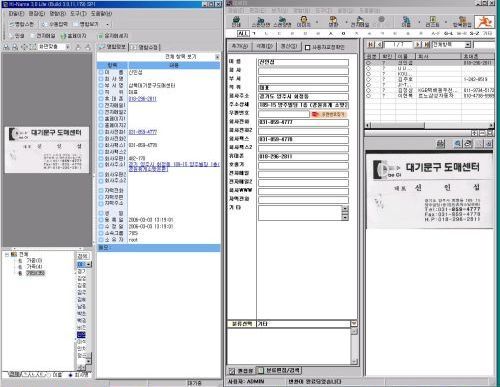Click 우편번호찾기 red button

click(329, 114)
